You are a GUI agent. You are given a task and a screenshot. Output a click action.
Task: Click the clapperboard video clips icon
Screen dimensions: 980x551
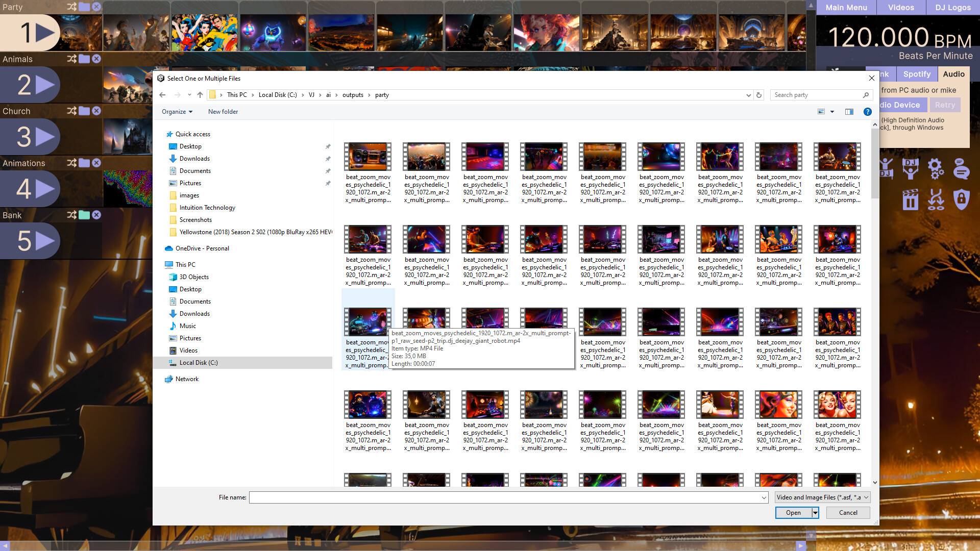[x=910, y=199]
